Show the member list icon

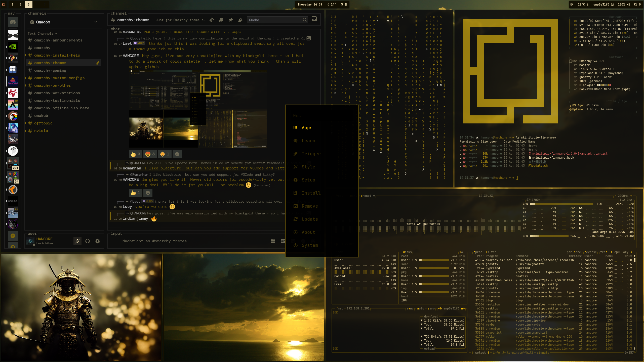tap(240, 20)
